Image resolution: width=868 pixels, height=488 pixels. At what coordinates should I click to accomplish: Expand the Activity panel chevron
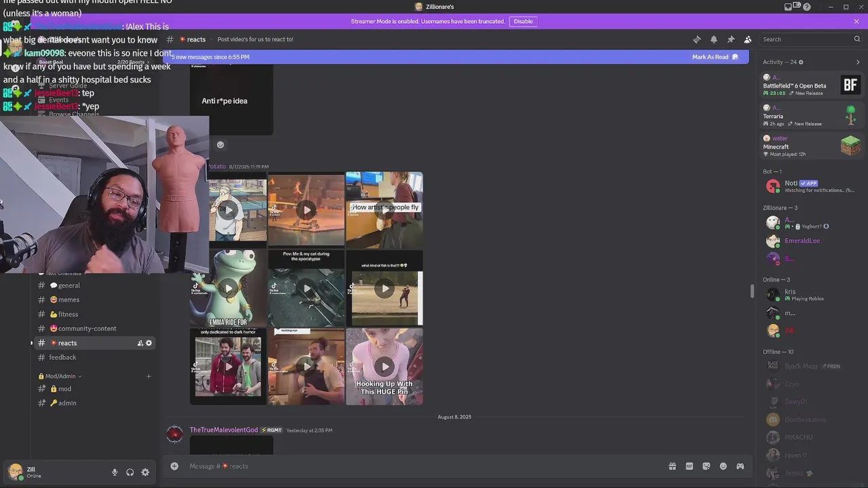(858, 62)
